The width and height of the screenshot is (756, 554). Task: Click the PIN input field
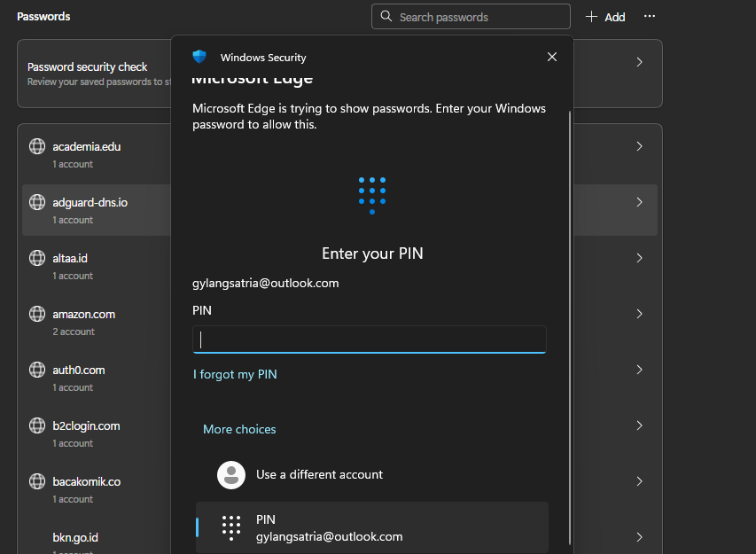click(x=369, y=339)
